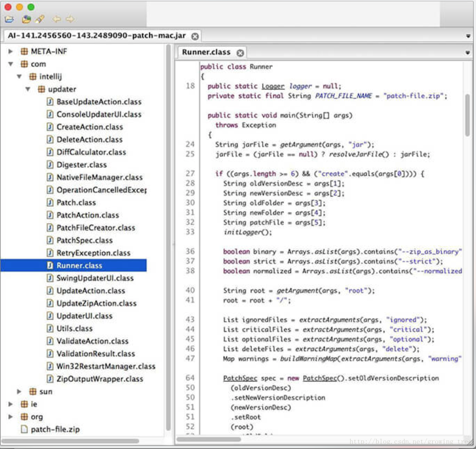Select ValidateAction.class in the tree

pyautogui.click(x=92, y=341)
